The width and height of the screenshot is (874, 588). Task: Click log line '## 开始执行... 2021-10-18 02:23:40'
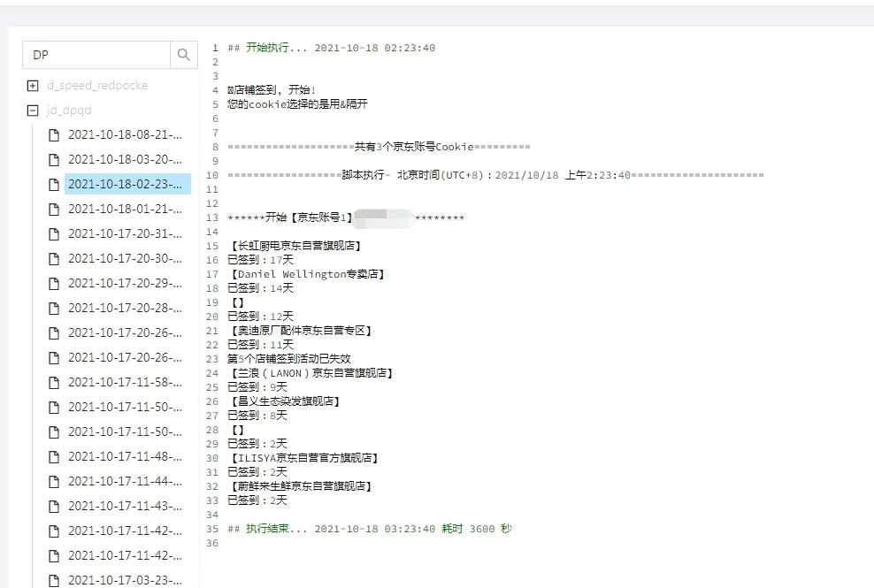331,48
